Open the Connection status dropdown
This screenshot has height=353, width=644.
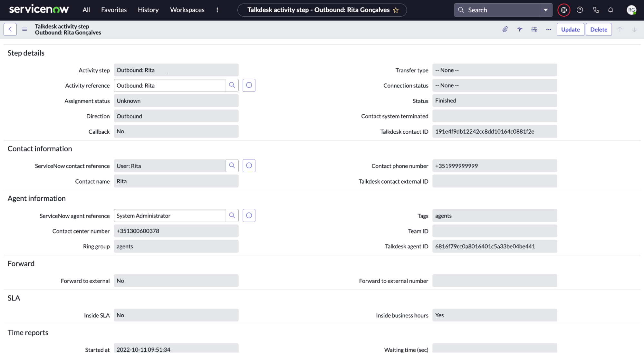(x=495, y=85)
